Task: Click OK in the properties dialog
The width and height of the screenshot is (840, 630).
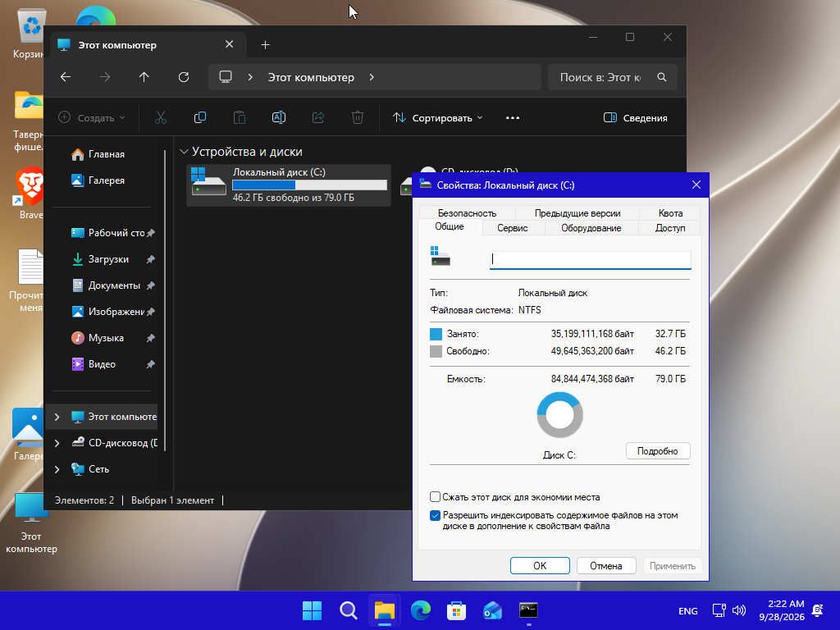Action: pos(540,566)
